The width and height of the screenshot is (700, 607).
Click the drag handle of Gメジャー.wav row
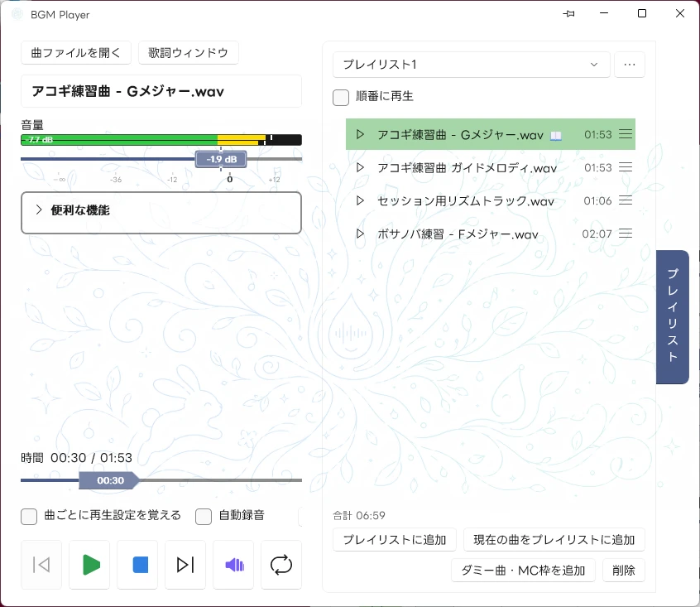click(626, 134)
